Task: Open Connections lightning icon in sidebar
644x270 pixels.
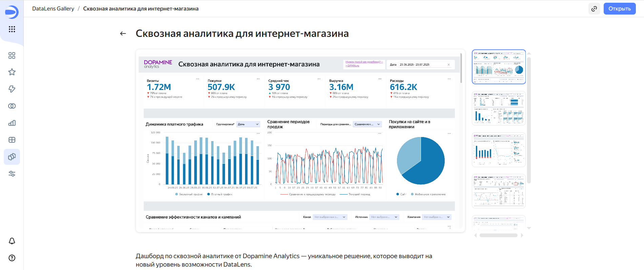Action: (x=12, y=89)
